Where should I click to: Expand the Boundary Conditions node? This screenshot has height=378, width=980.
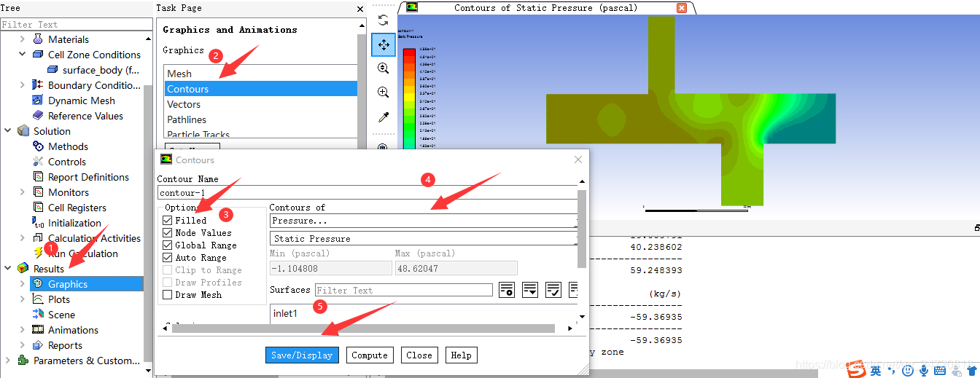[23, 85]
